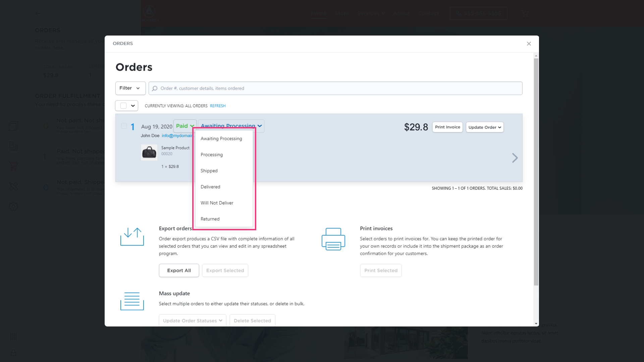Open order details via right chevron
This screenshot has height=362, width=644.
(515, 158)
